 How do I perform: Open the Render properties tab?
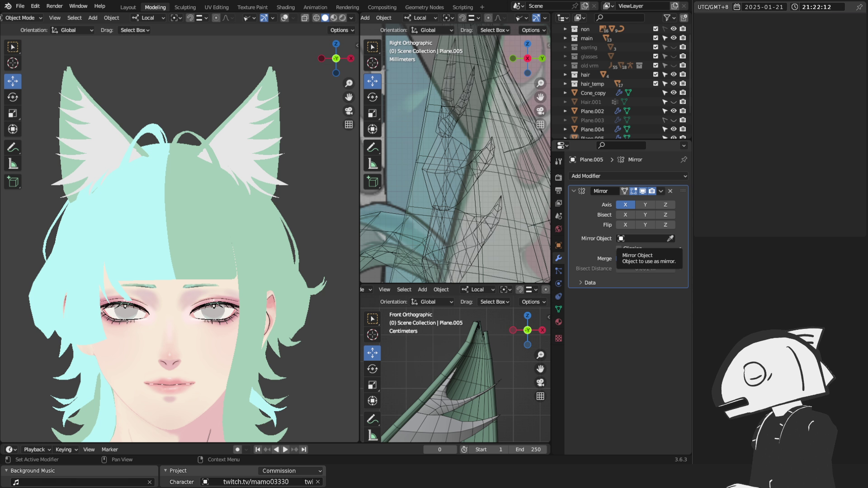(558, 178)
